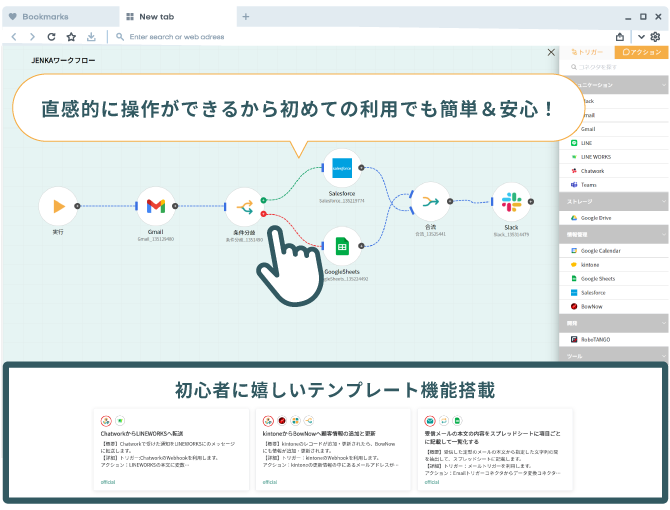The width and height of the screenshot is (670, 510).
Task: Switch to the New tab browser tab
Action: 178,17
